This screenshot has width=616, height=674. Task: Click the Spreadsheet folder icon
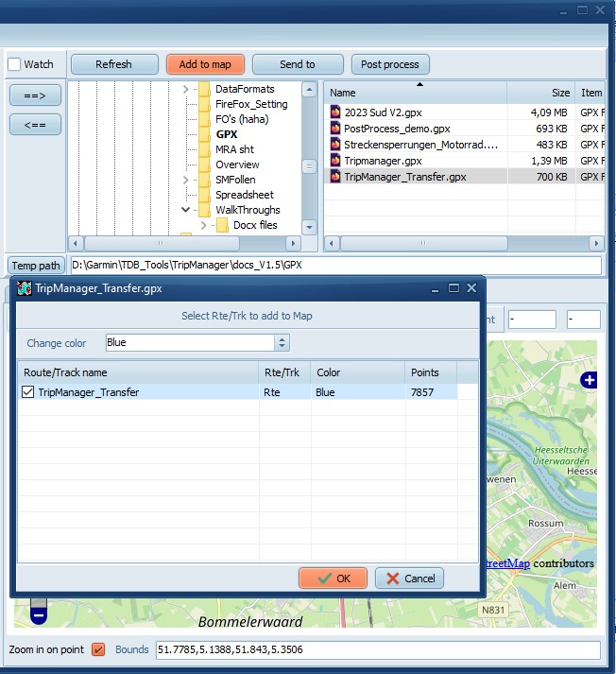click(x=204, y=195)
